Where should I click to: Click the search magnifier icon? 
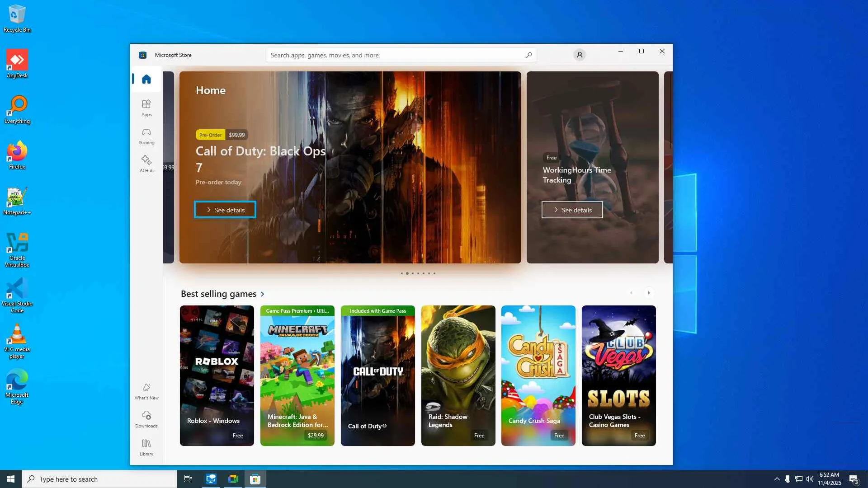click(x=528, y=55)
